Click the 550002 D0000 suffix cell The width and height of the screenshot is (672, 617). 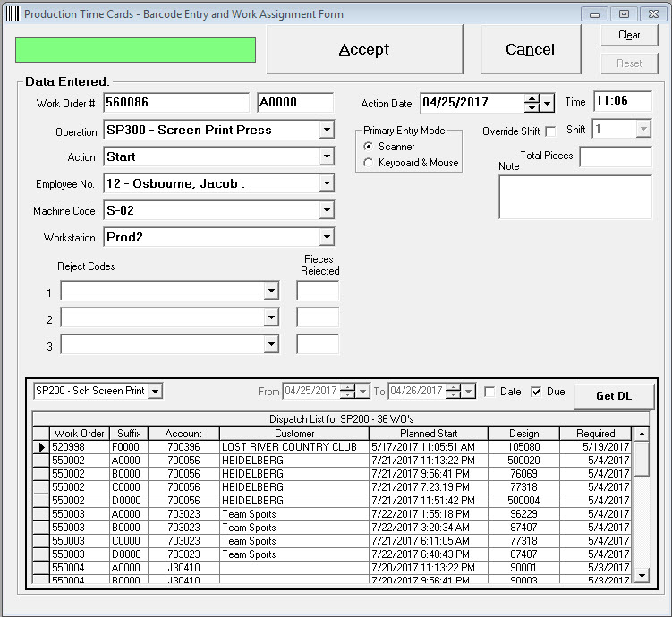pos(129,501)
